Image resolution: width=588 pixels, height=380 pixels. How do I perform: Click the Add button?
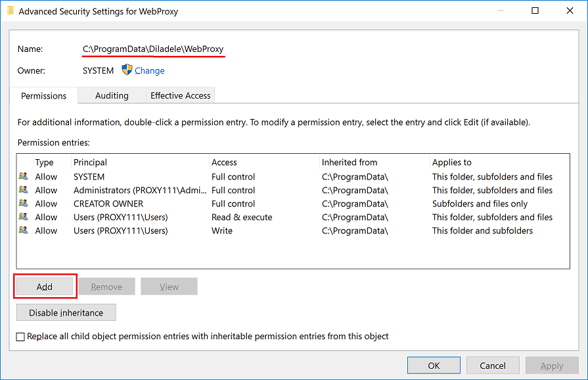click(45, 287)
